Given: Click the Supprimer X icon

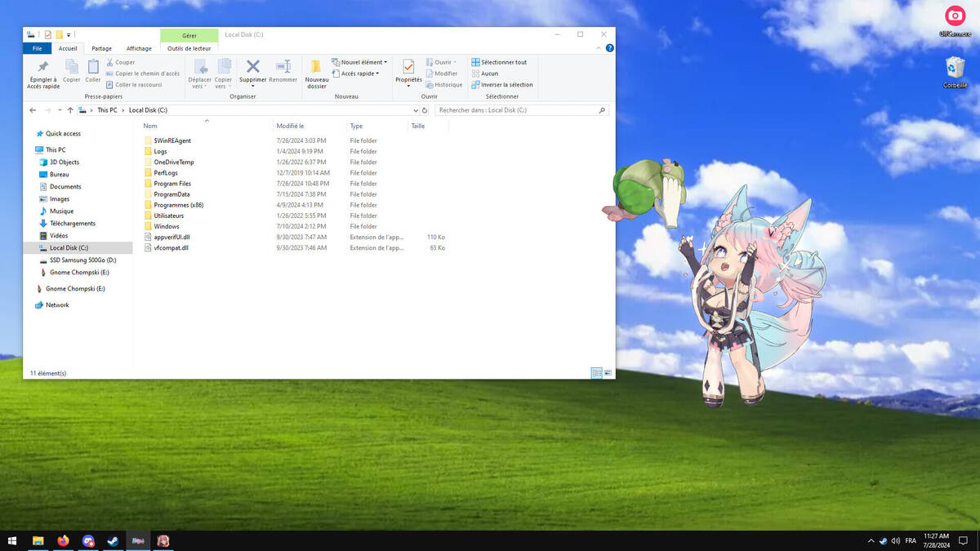Looking at the screenshot, I should point(253,67).
